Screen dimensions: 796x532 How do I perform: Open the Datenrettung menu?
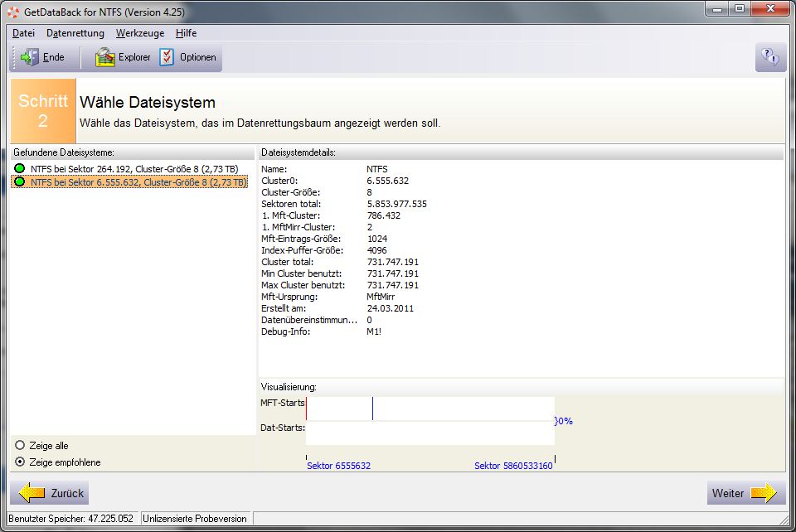[75, 33]
